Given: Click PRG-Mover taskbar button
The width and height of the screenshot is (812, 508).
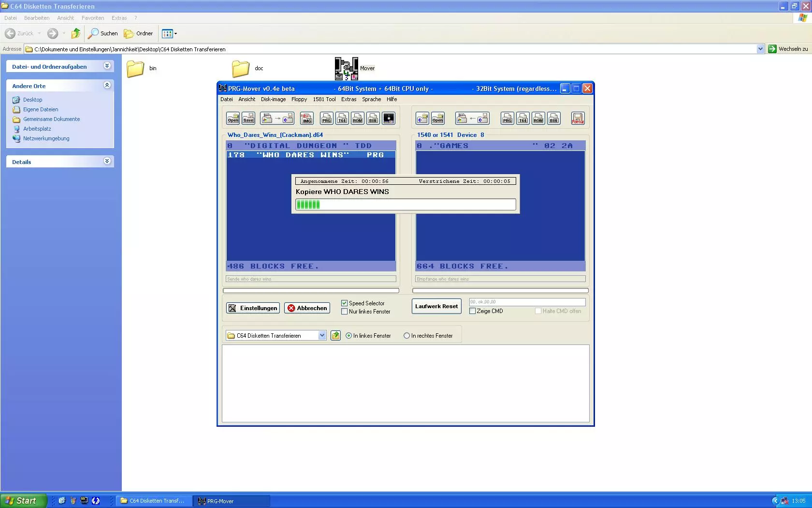Looking at the screenshot, I should click(x=232, y=501).
